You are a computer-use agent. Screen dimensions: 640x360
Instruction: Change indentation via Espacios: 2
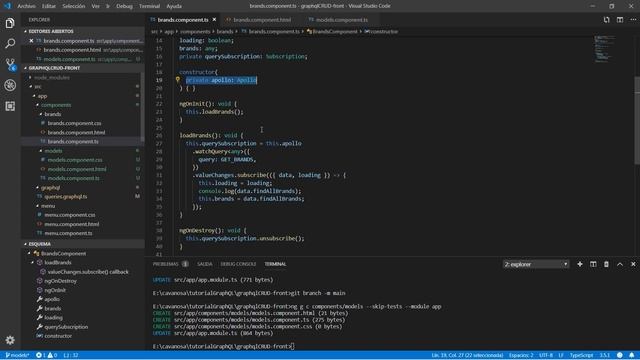click(521, 355)
